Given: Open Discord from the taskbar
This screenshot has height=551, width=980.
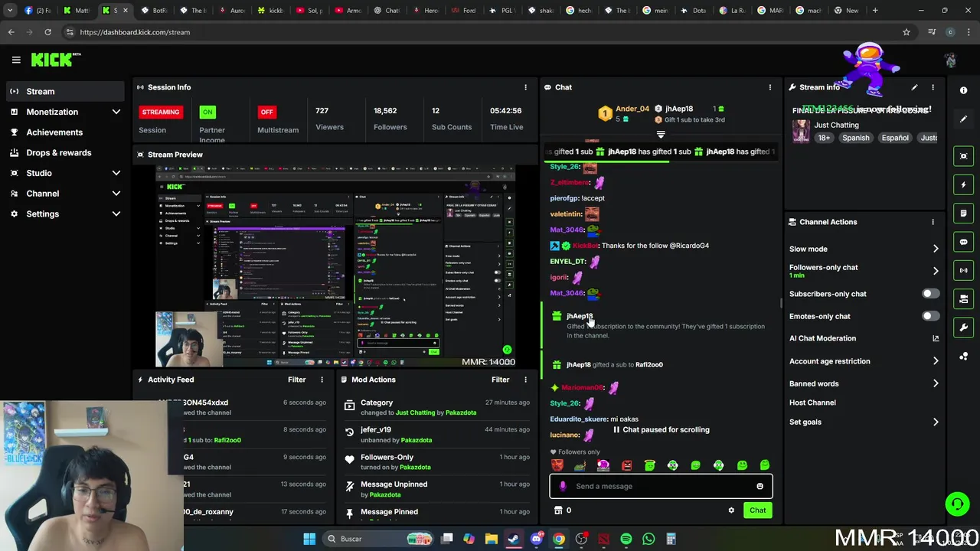Looking at the screenshot, I should pyautogui.click(x=536, y=539).
